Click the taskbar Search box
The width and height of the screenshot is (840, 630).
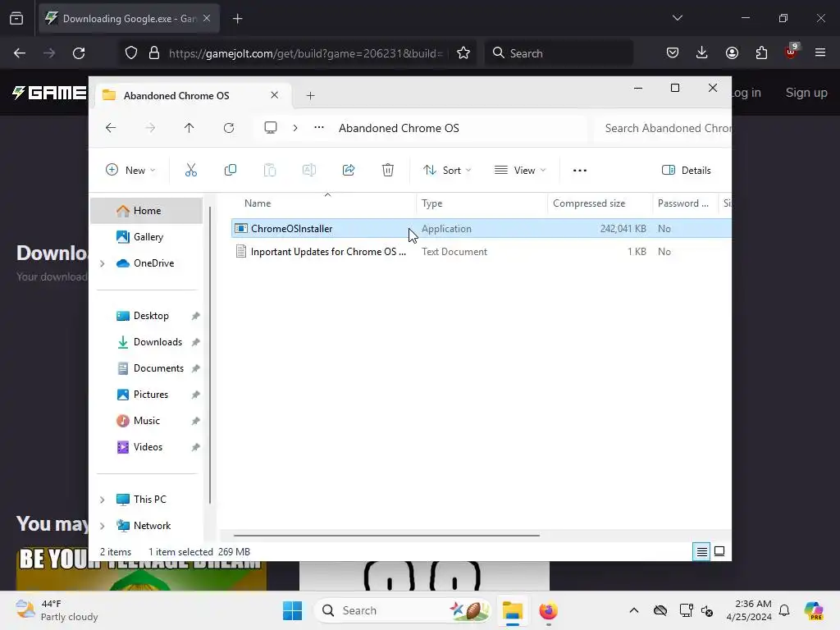click(x=402, y=610)
